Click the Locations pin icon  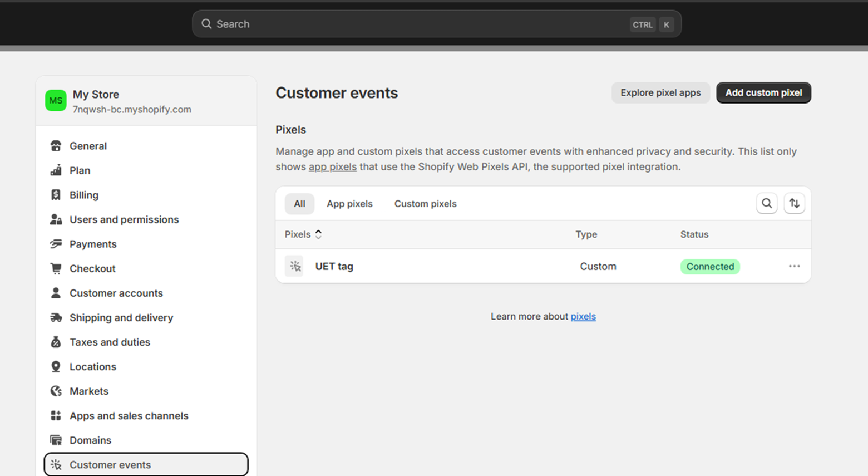(x=56, y=366)
